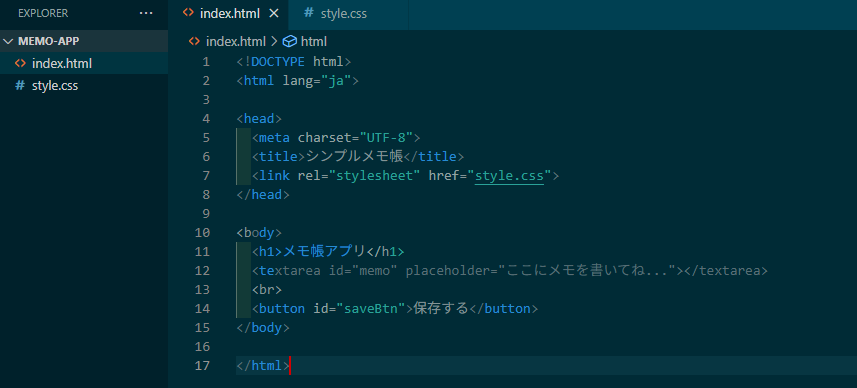Click line number 10 in gutter

[202, 233]
